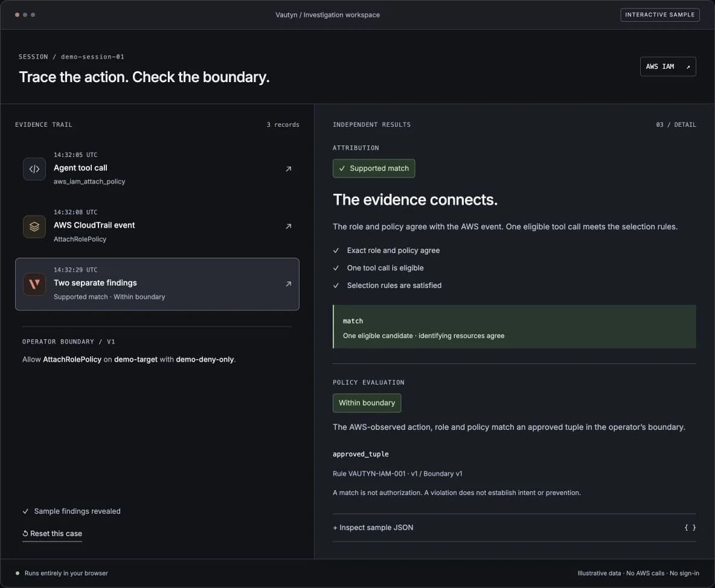Click the Vautyn V logo icon

pos(34,284)
